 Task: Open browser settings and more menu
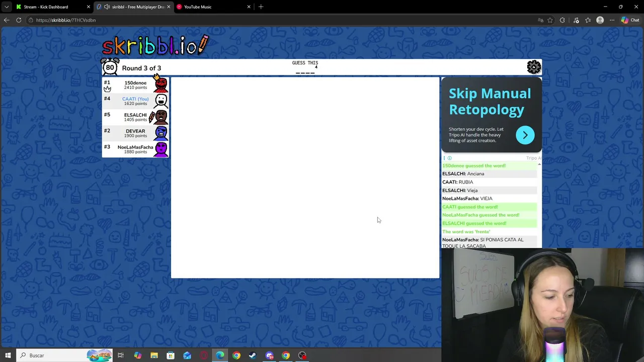[x=612, y=20]
